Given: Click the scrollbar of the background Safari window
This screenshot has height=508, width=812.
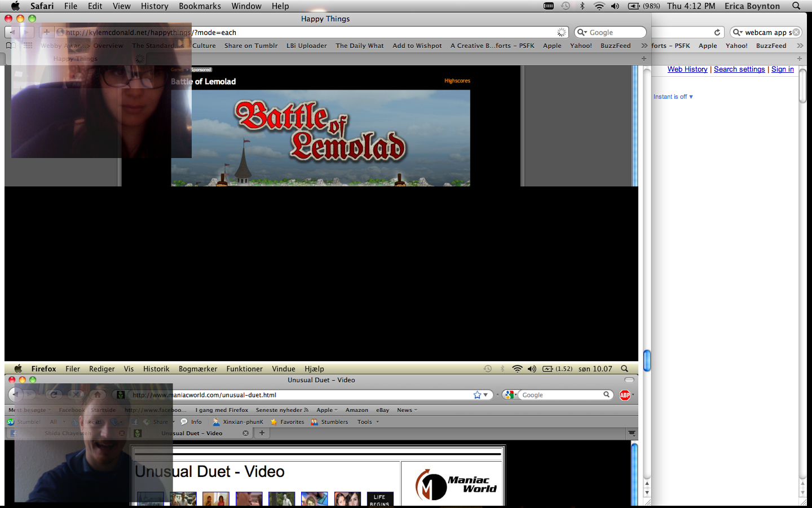Looking at the screenshot, I should [x=803, y=85].
